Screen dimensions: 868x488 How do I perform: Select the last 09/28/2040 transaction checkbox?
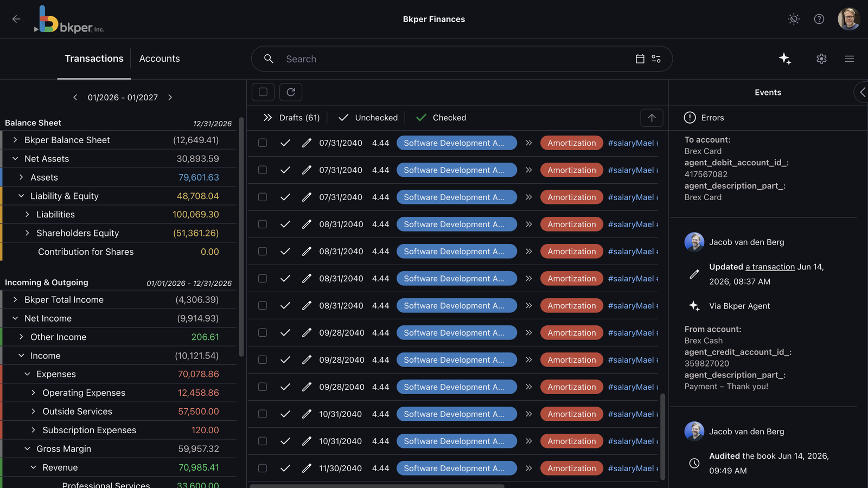(x=263, y=387)
